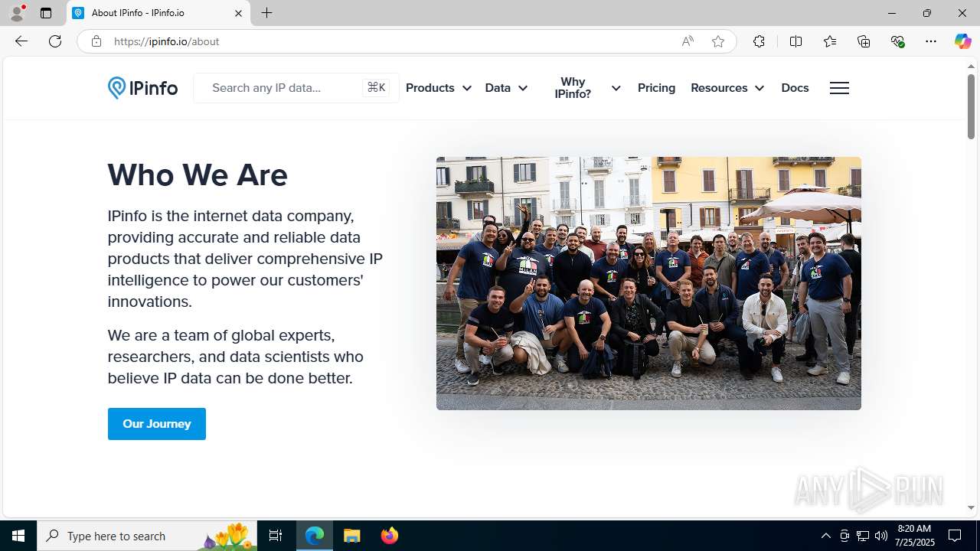Viewport: 980px width, 551px height.
Task: Enable Split screen view
Action: click(796, 41)
